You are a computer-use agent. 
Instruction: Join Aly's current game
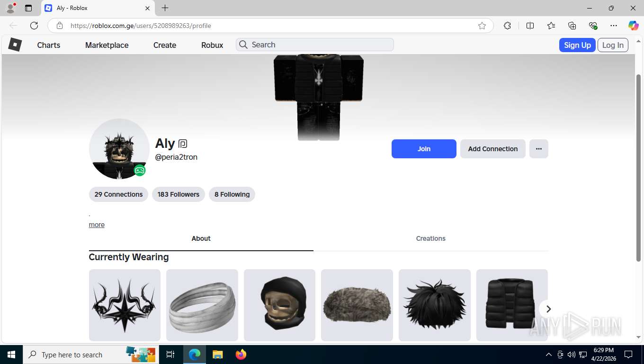(x=424, y=149)
